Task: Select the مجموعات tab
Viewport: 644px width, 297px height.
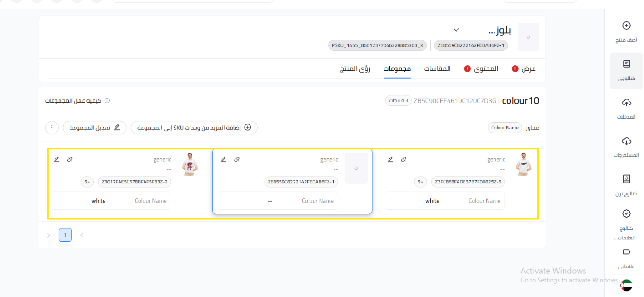Action: click(397, 69)
